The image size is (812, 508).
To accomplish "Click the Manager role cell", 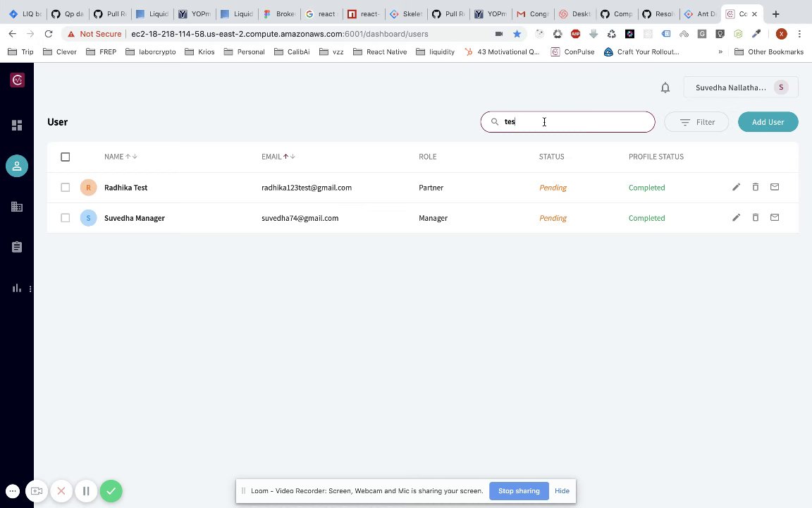I will click(x=433, y=218).
